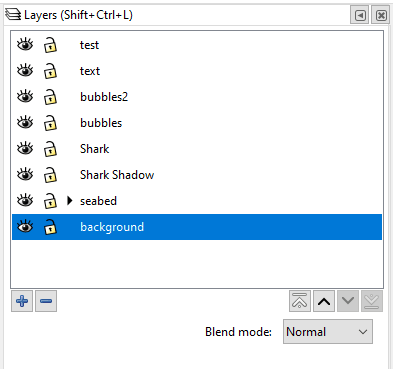Expand the seabed layer sublayers

click(69, 201)
